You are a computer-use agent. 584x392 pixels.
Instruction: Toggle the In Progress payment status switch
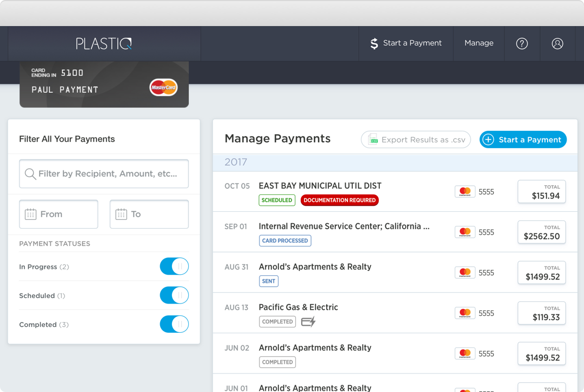(174, 267)
